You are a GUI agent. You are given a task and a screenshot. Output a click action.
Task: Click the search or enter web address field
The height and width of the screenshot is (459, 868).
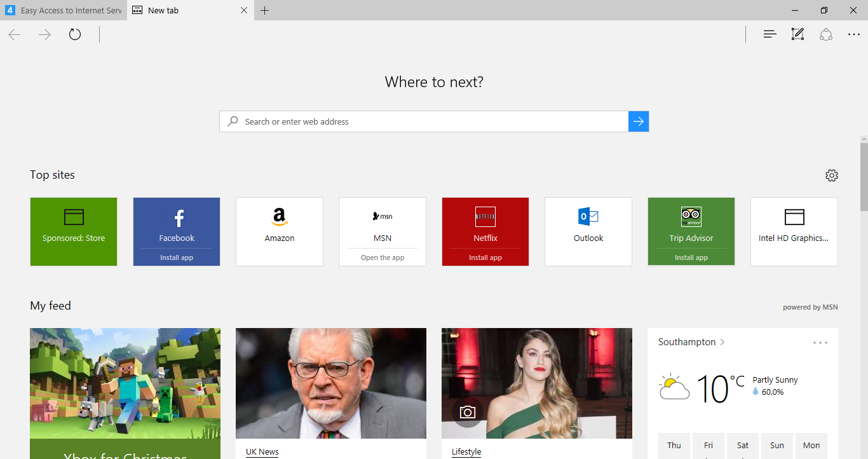tap(424, 121)
